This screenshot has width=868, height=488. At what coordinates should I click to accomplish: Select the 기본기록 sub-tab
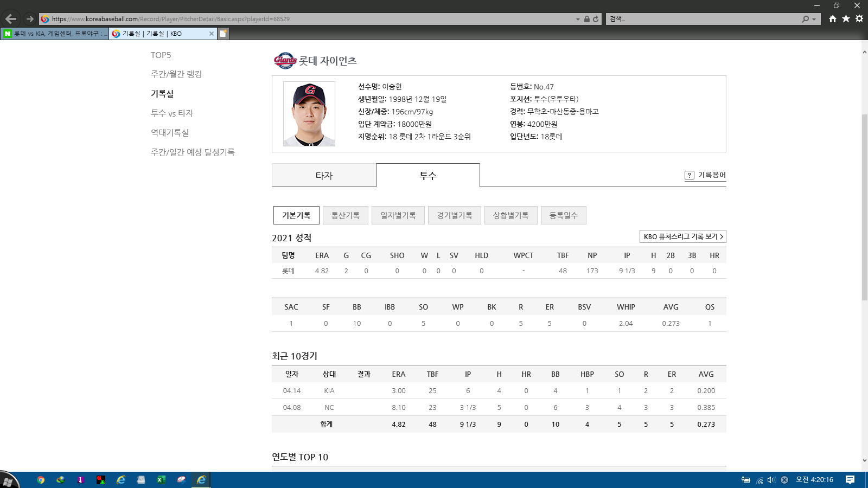tap(296, 215)
